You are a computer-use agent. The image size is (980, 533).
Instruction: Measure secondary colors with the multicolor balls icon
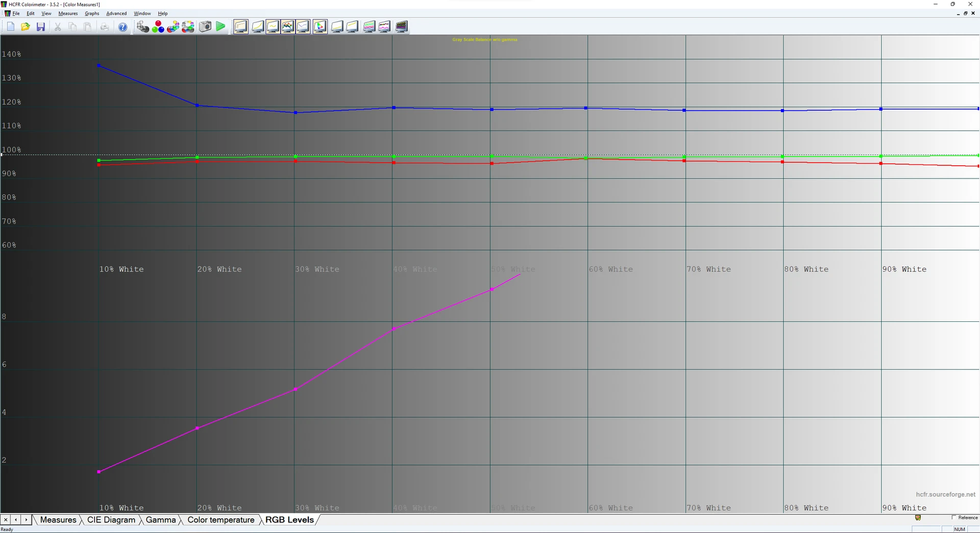click(x=173, y=27)
